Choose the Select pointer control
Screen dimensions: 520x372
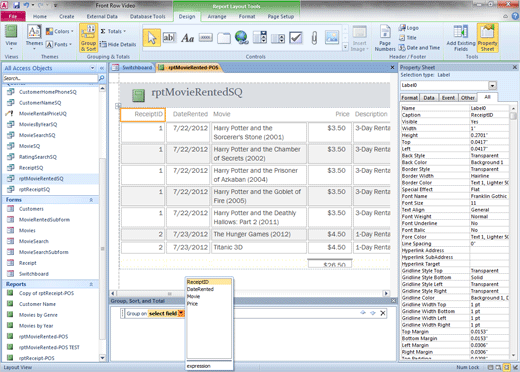click(152, 38)
